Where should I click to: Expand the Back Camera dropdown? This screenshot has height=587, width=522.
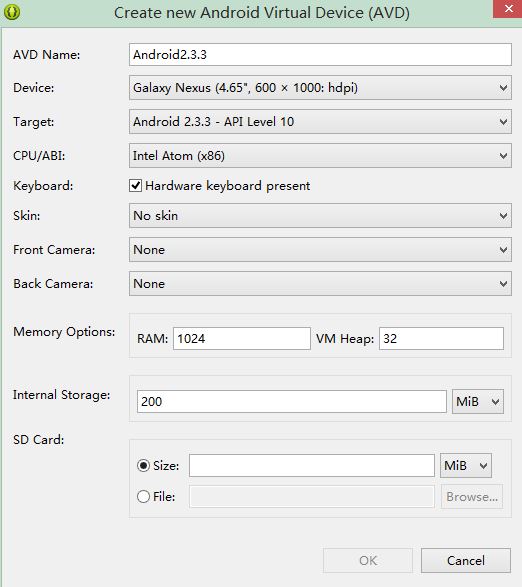[x=320, y=284]
